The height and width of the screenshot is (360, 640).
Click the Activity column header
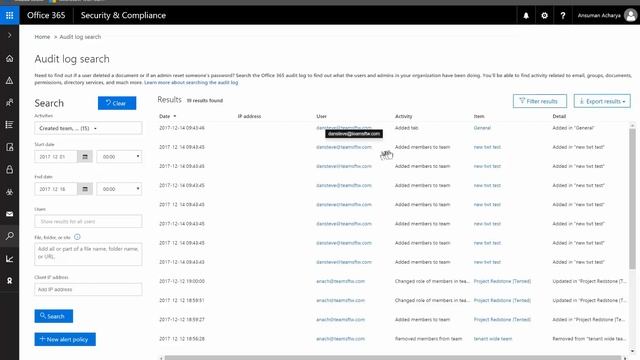pos(403,116)
